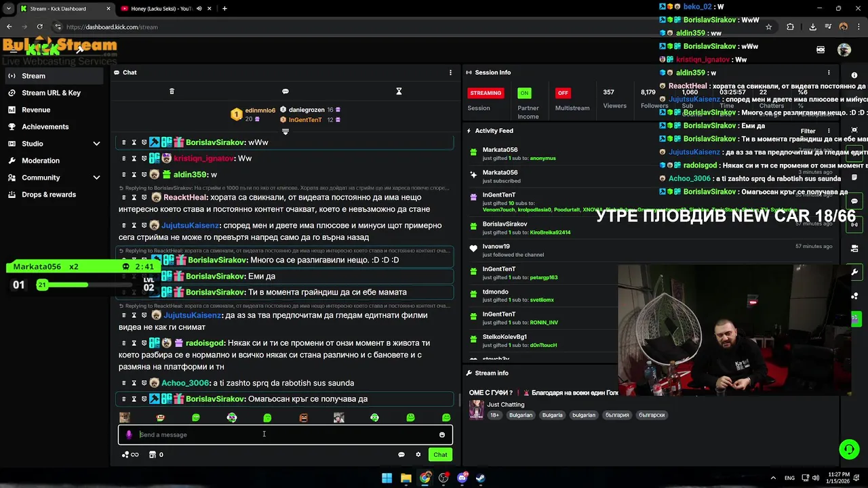Click the chat panel scrollbar
Image resolution: width=868 pixels, height=488 pixels.
pyautogui.click(x=460, y=400)
